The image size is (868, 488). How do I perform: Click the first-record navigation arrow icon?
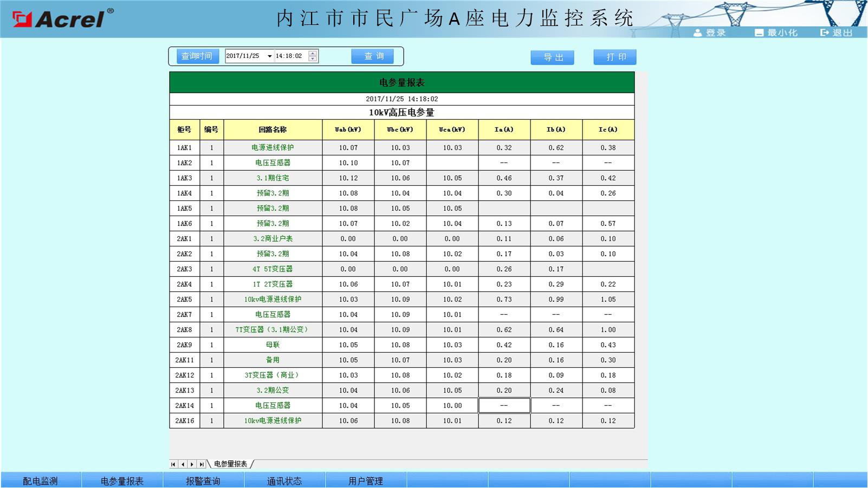click(x=173, y=464)
